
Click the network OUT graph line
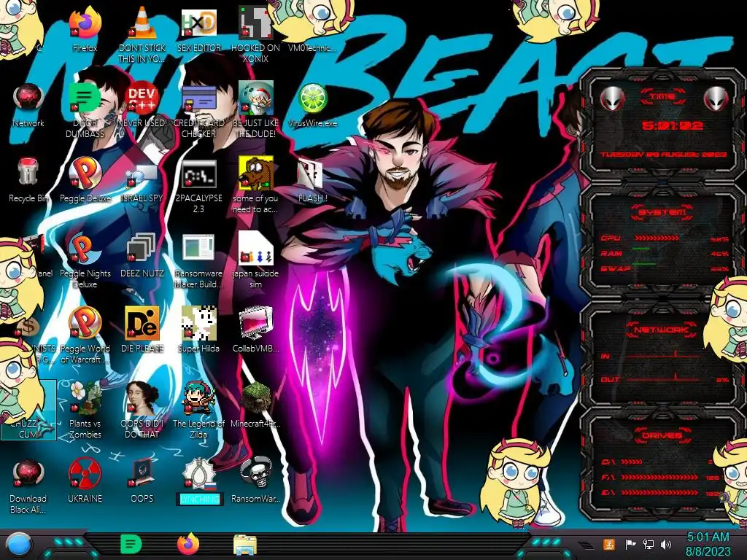663,379
